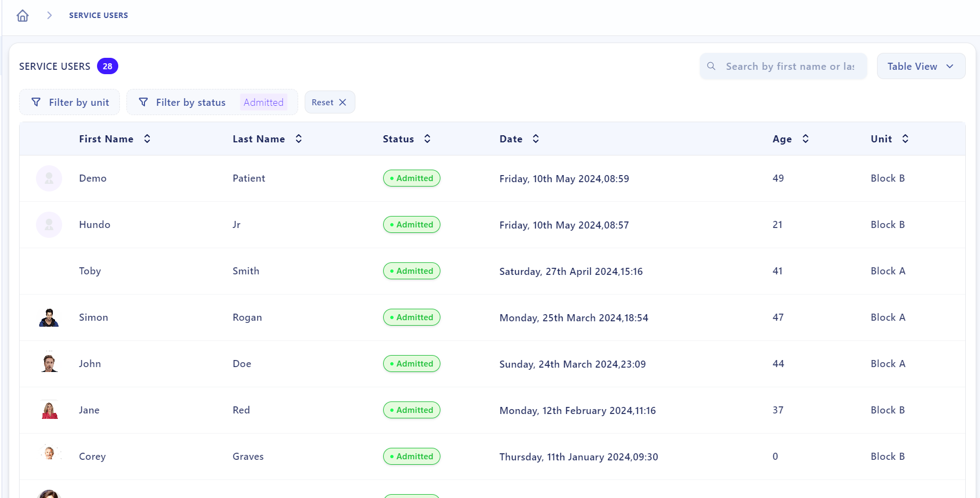Click age value 49
The image size is (980, 498).
click(778, 178)
